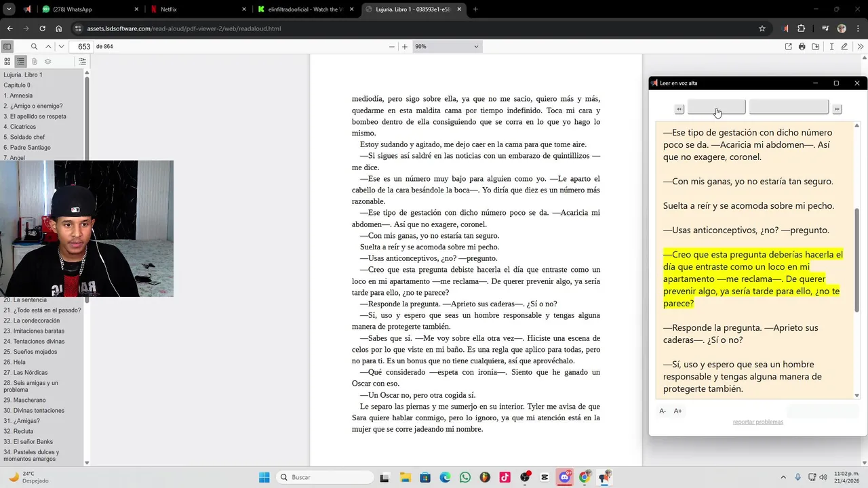
Task: Open a new browser tab
Action: click(x=475, y=9)
